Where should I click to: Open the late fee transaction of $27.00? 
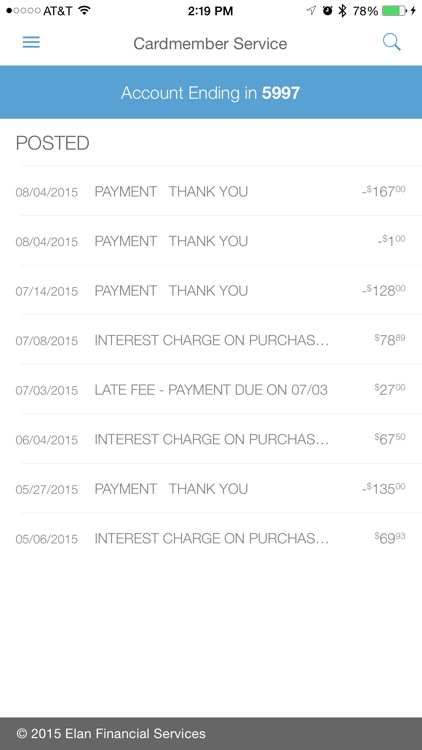click(x=211, y=389)
